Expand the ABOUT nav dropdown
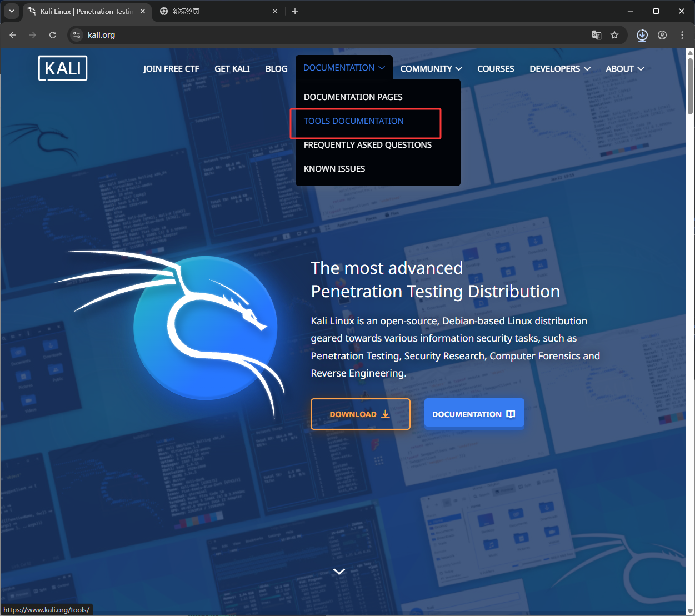The width and height of the screenshot is (695, 616). click(625, 69)
